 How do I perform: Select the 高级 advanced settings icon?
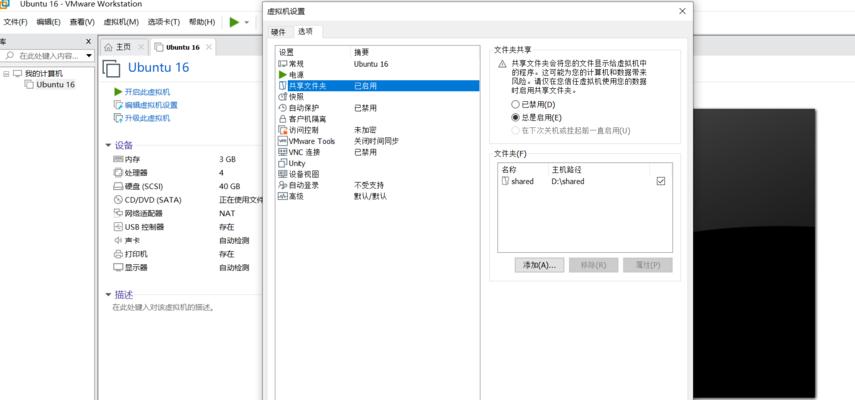coord(282,196)
